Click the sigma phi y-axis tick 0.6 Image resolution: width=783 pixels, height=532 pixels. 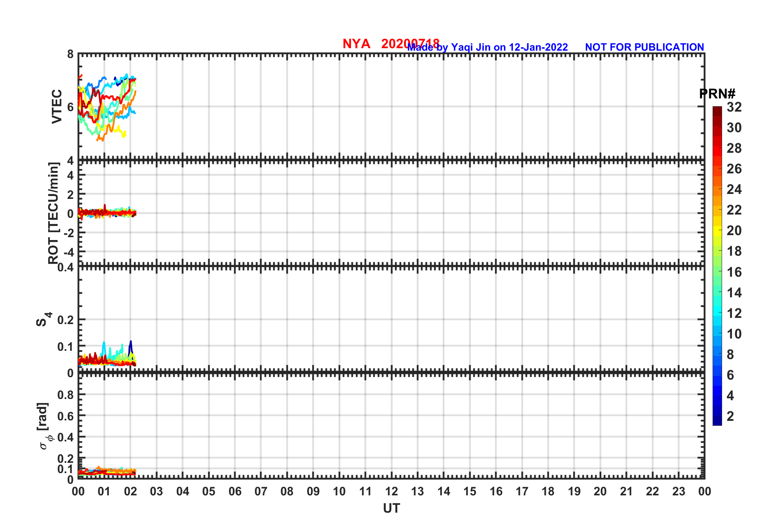click(x=66, y=416)
